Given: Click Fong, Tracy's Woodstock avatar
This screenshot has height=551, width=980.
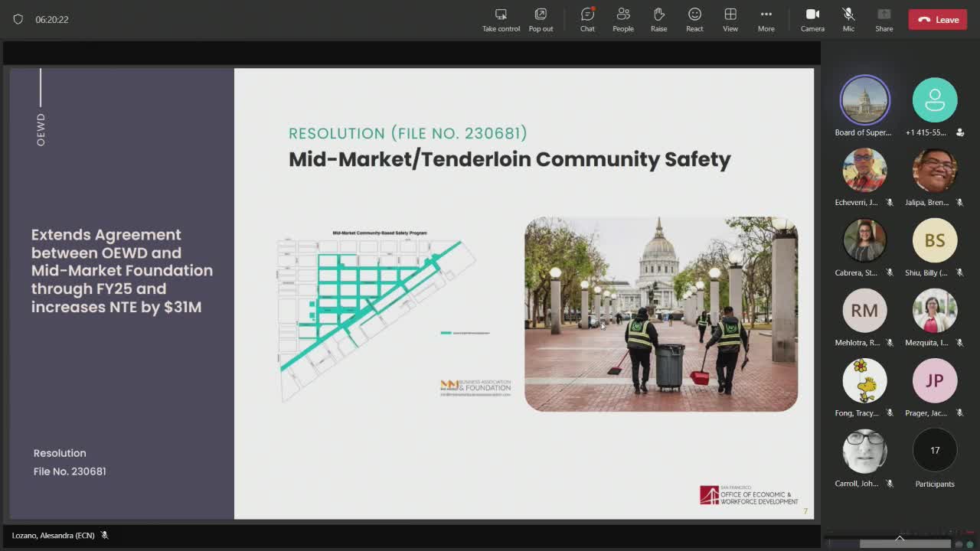Looking at the screenshot, I should point(864,380).
